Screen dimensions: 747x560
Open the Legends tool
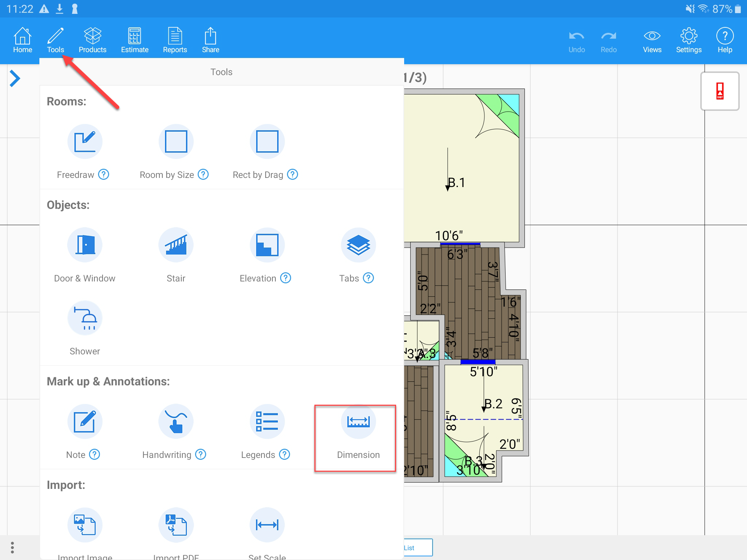267,422
